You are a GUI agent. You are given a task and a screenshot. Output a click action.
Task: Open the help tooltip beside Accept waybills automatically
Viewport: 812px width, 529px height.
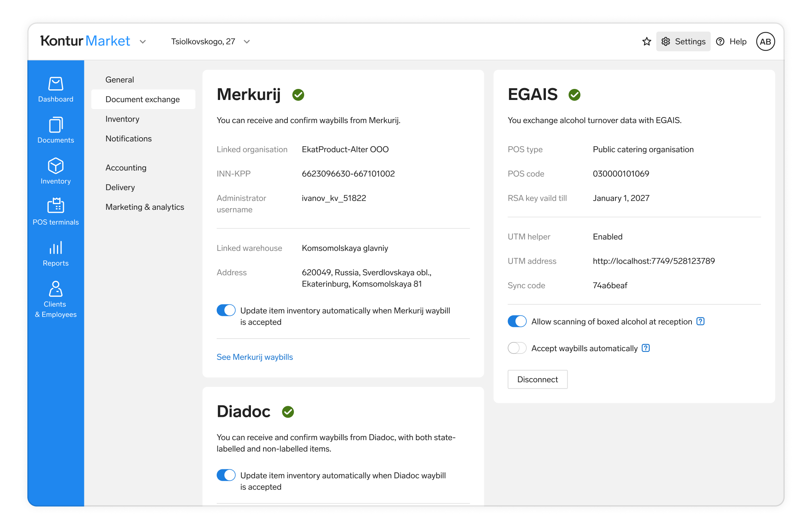coord(645,348)
